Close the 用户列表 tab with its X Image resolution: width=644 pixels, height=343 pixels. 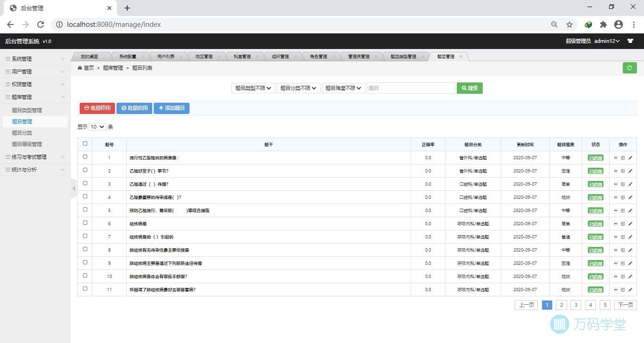(x=181, y=57)
